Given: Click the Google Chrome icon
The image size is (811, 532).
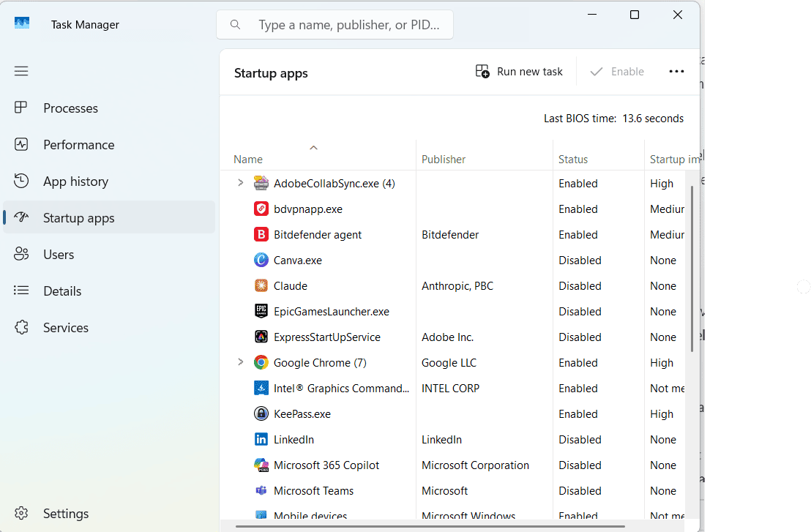Looking at the screenshot, I should tap(261, 362).
